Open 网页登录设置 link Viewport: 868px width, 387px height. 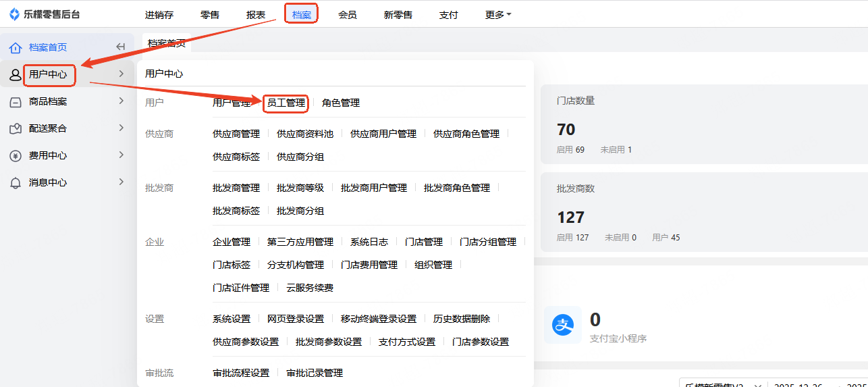pos(296,319)
